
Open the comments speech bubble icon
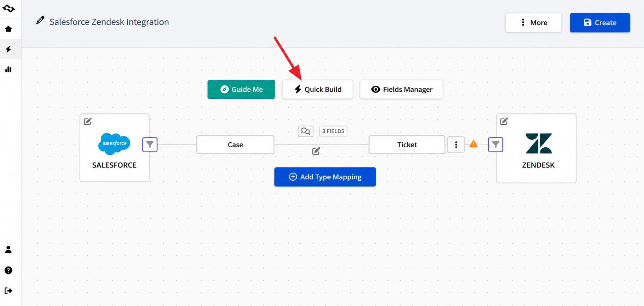tap(305, 131)
